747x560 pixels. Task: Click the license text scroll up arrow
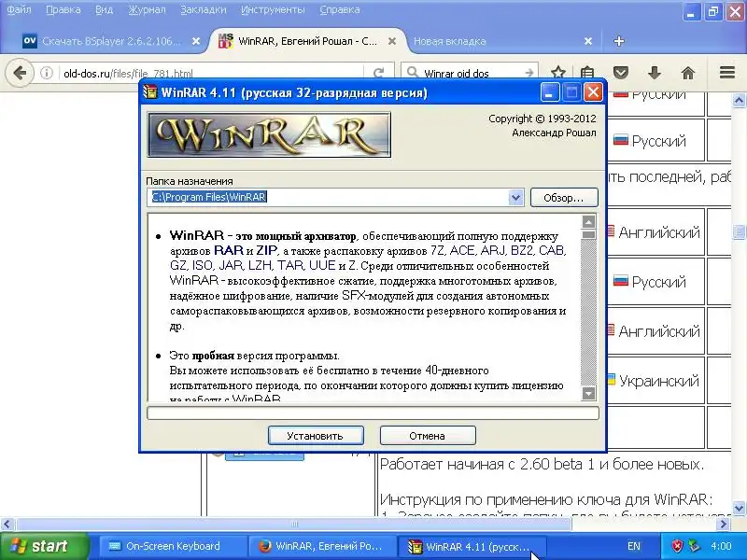coord(589,222)
